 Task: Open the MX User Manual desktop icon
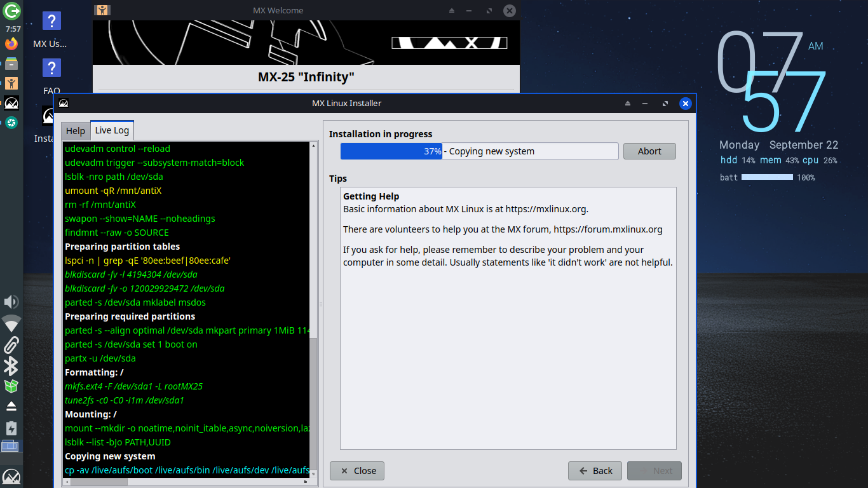coord(51,30)
